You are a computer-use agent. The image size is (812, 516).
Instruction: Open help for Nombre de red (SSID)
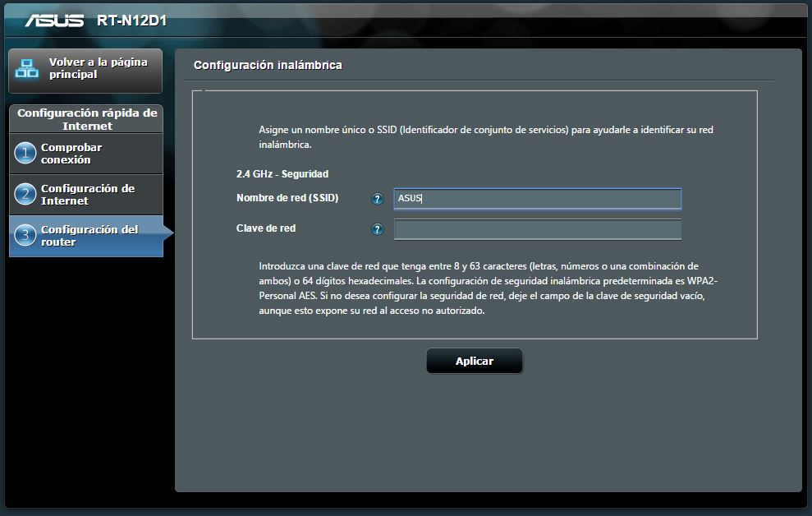click(378, 199)
